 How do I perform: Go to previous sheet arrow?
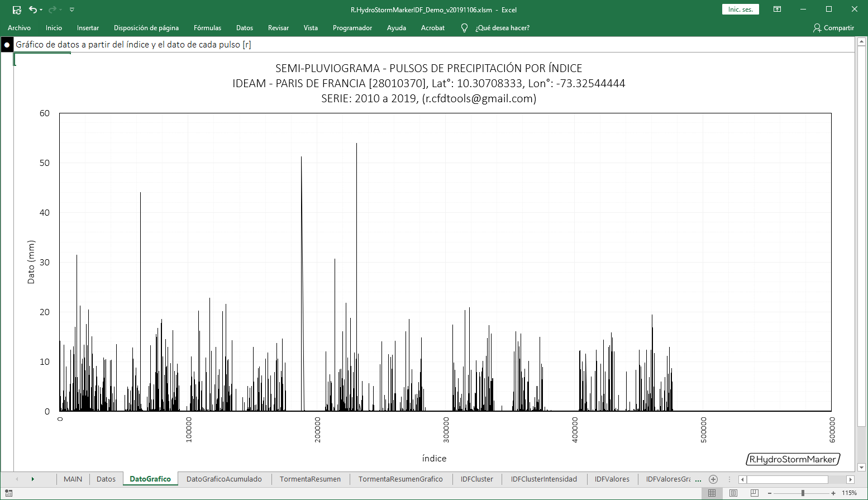click(17, 479)
